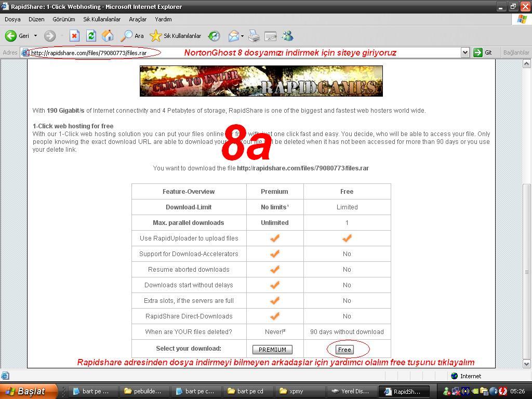Open the Başlat start menu
The image size is (532, 399).
tap(29, 391)
